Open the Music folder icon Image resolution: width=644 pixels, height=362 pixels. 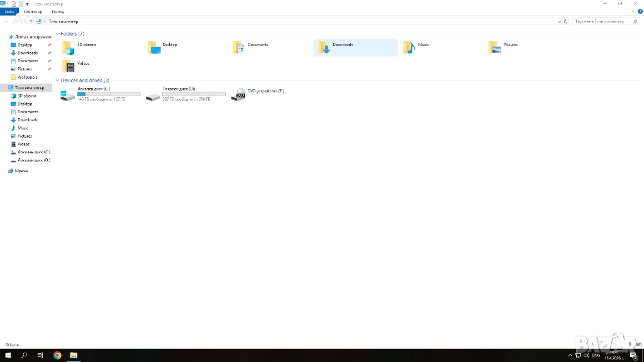pyautogui.click(x=409, y=48)
